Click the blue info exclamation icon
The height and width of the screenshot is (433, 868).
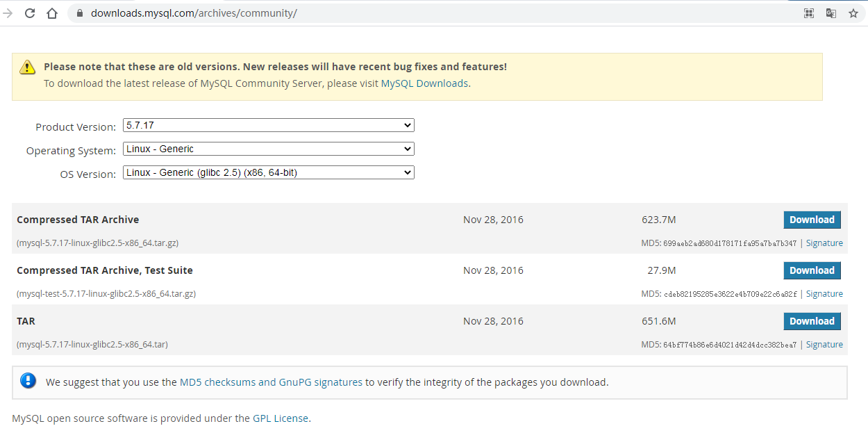pyautogui.click(x=28, y=381)
